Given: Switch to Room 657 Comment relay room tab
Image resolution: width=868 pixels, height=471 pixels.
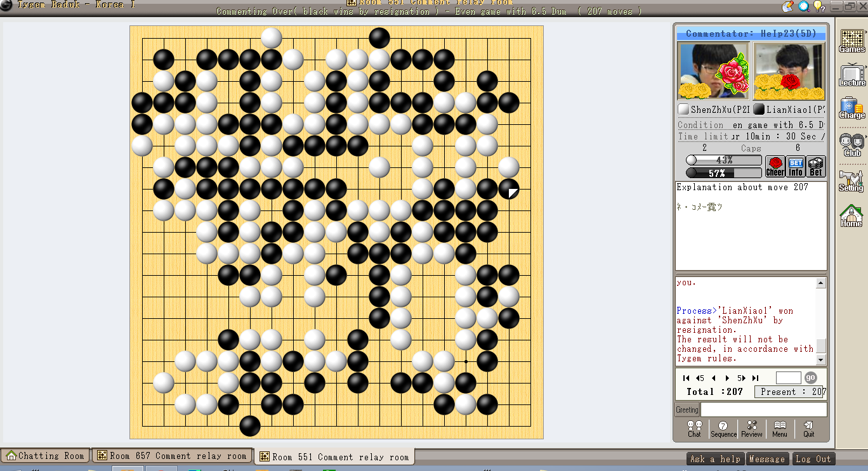Looking at the screenshot, I should pyautogui.click(x=173, y=456).
